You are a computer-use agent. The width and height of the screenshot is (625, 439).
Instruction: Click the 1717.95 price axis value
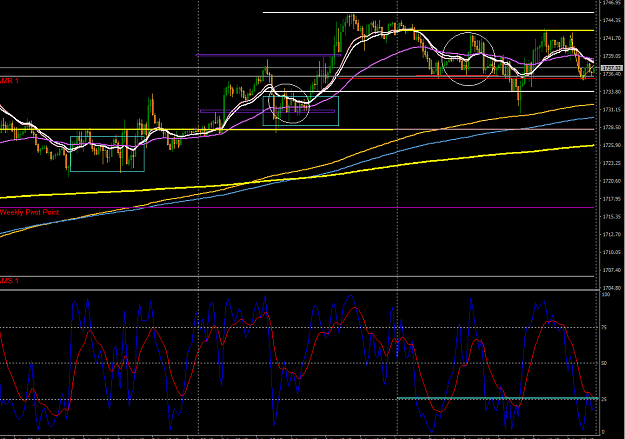[x=612, y=199]
